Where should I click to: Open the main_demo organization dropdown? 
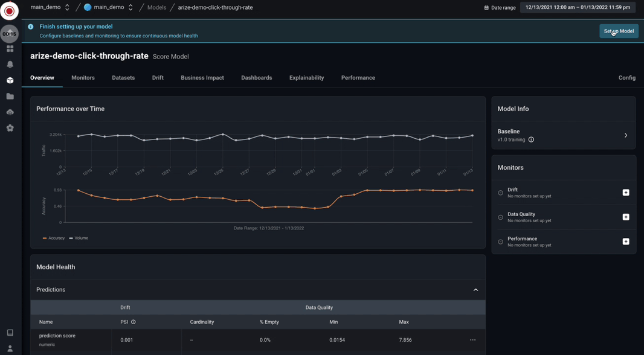50,7
